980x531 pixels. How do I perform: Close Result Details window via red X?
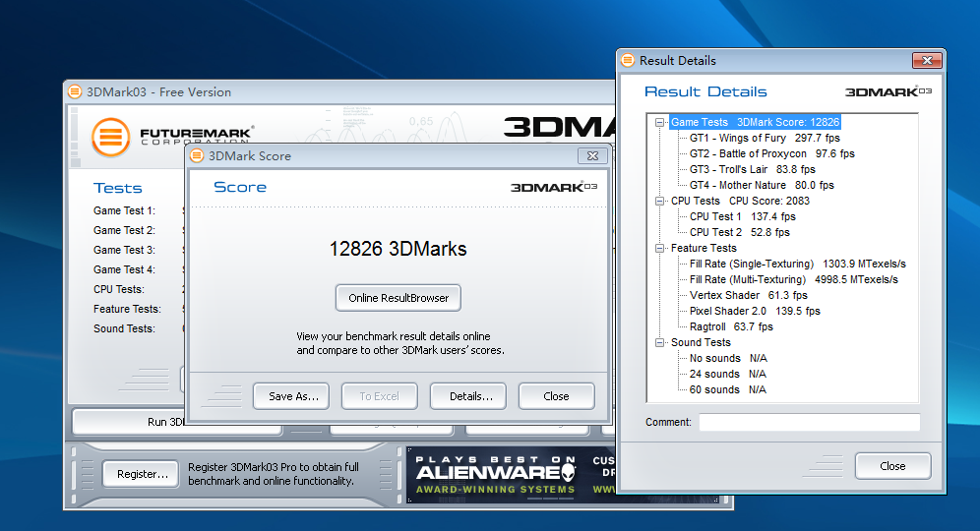[928, 60]
